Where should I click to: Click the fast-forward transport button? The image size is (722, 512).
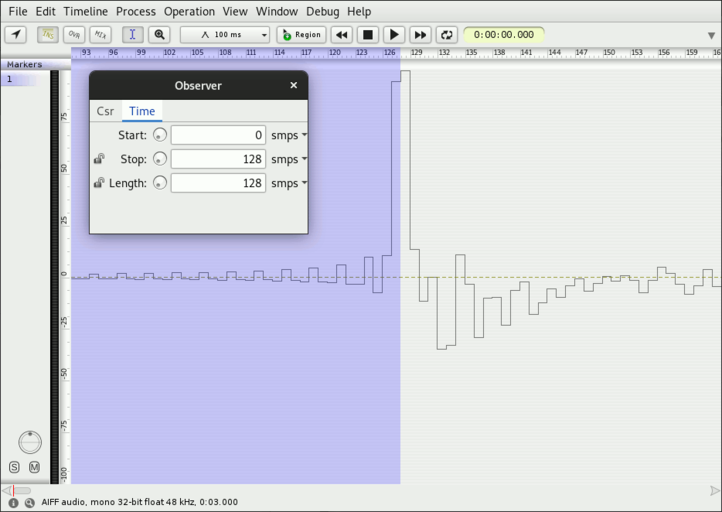tap(420, 35)
